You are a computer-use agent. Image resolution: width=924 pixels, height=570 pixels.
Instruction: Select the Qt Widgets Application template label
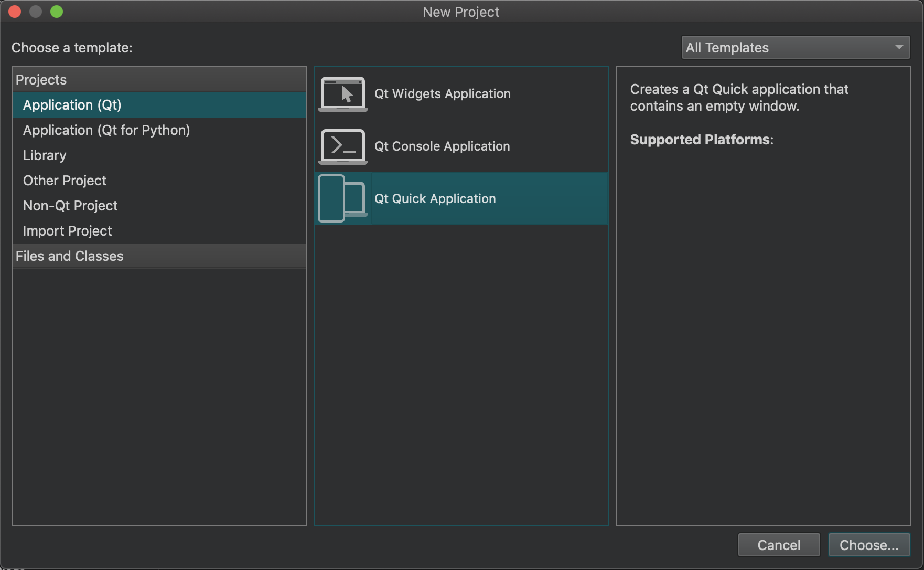[442, 94]
